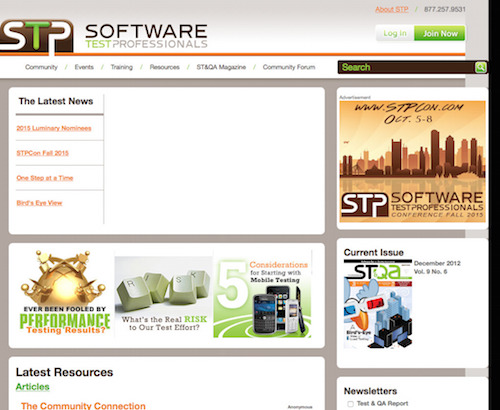Open the About STP link
Screen dimensions: 500x410
(392, 9)
